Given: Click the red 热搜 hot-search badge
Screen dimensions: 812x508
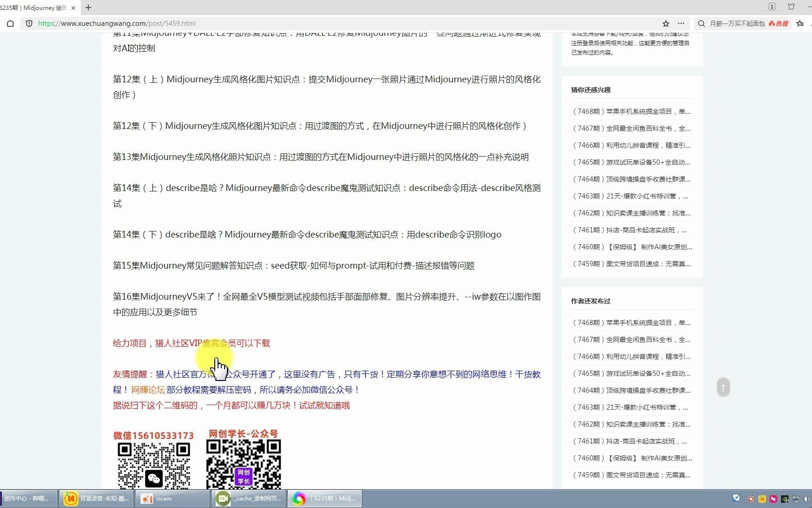Looking at the screenshot, I should [x=779, y=24].
